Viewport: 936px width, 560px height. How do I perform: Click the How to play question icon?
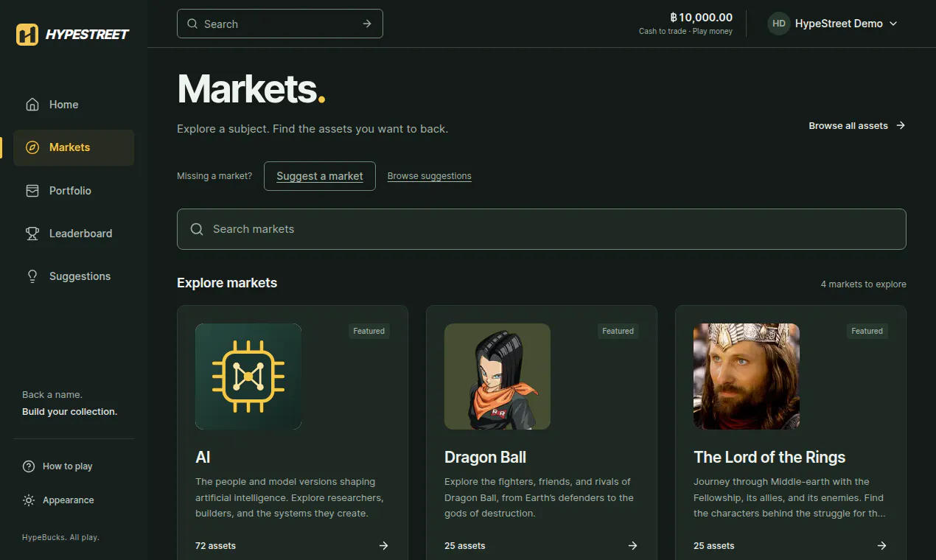point(29,466)
